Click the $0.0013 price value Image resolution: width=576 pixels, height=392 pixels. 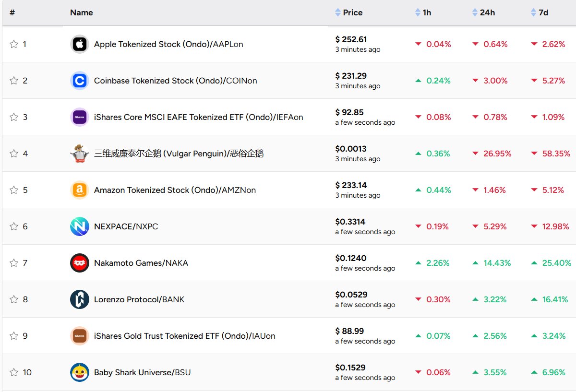tap(351, 149)
